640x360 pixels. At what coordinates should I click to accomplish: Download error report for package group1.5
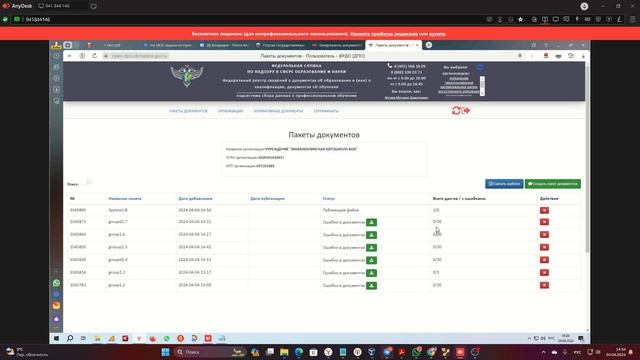(371, 248)
